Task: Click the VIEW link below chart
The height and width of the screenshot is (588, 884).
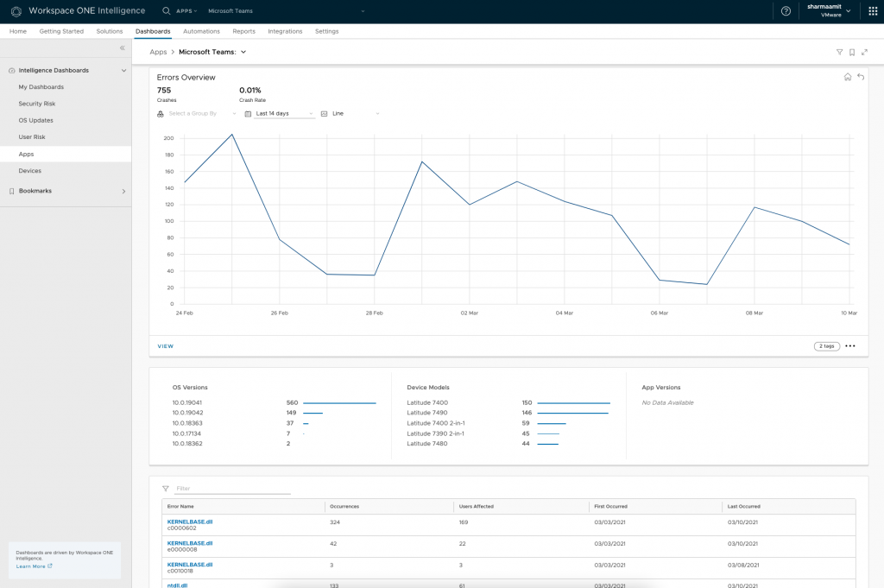Action: (165, 346)
